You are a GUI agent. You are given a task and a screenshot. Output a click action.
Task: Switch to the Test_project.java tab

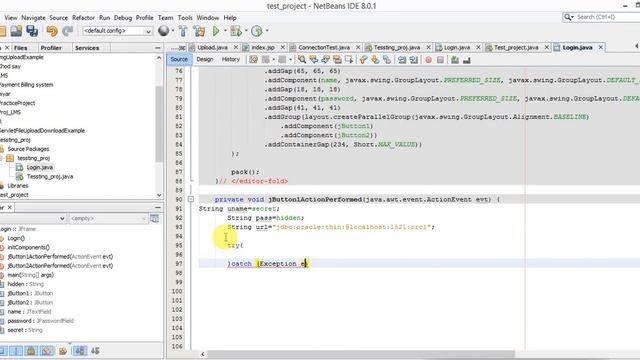point(516,47)
